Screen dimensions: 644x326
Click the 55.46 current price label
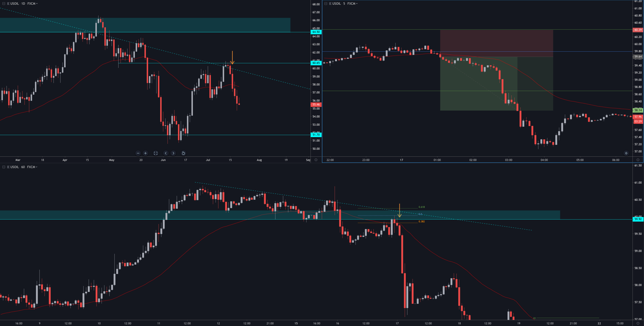pyautogui.click(x=316, y=105)
